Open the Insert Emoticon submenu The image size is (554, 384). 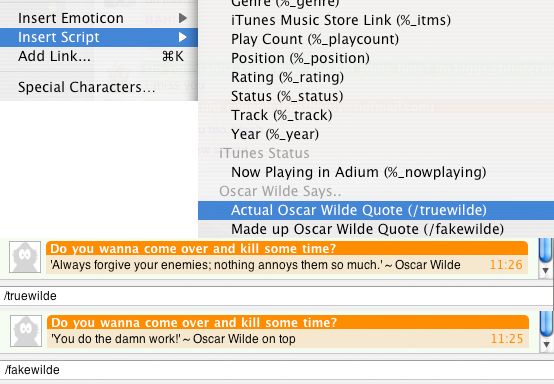tap(99, 18)
